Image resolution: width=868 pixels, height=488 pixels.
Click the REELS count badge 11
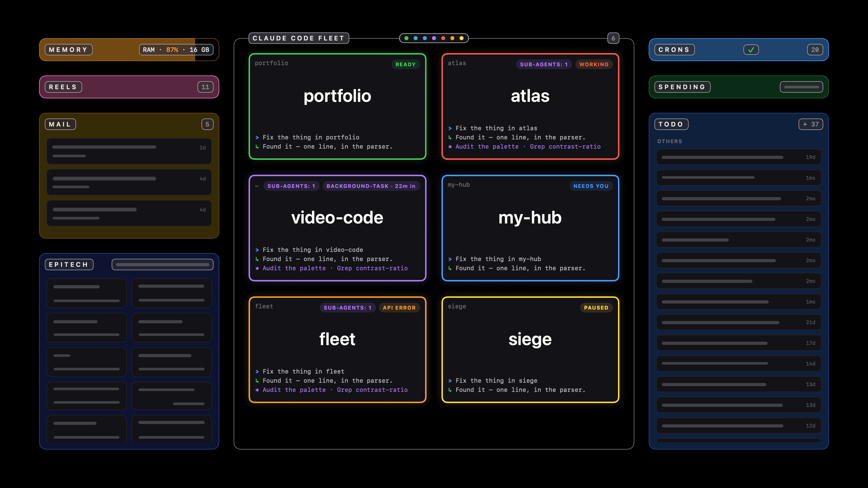[205, 87]
